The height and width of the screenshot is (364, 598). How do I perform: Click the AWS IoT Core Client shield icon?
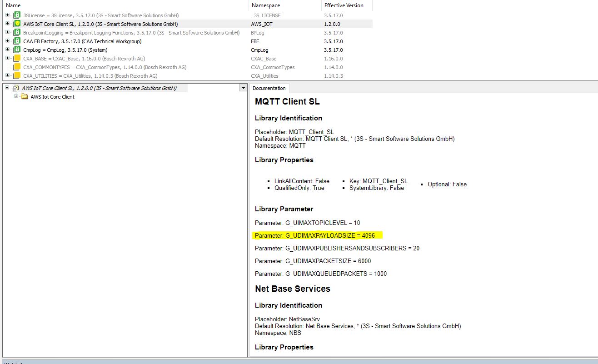coord(17,24)
